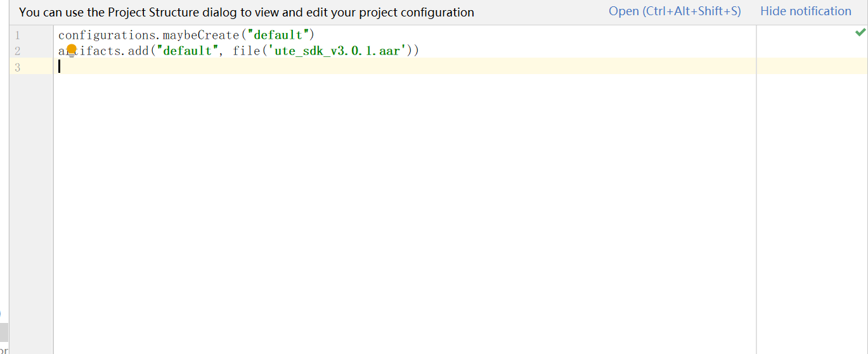868x354 pixels.
Task: Select line number 3 in the gutter
Action: coord(17,67)
